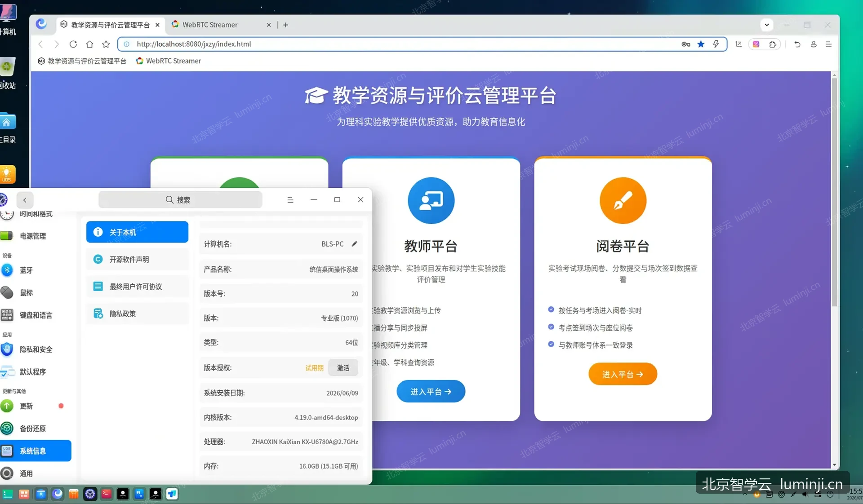Select 键盘和语言 in settings sidebar

(36, 315)
